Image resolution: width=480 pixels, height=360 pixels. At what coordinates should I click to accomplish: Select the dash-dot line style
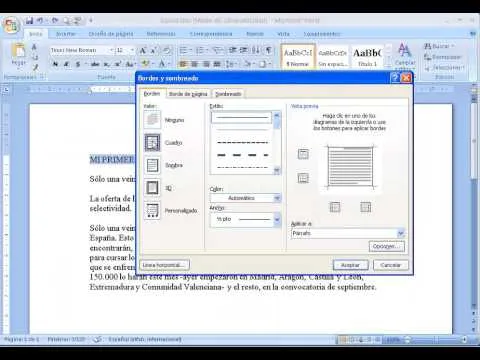(242, 167)
